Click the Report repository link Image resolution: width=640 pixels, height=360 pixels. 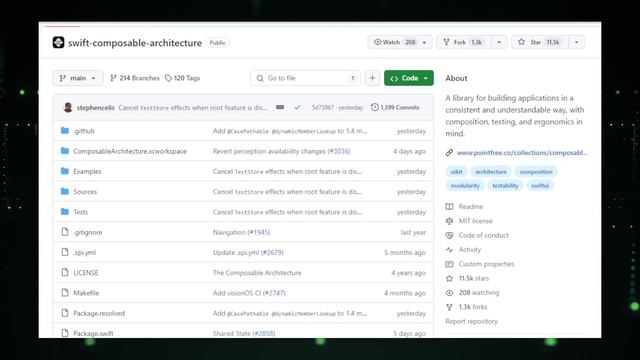(471, 321)
